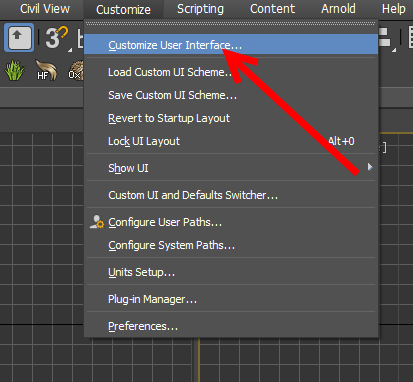Open the Content menu

(x=273, y=9)
